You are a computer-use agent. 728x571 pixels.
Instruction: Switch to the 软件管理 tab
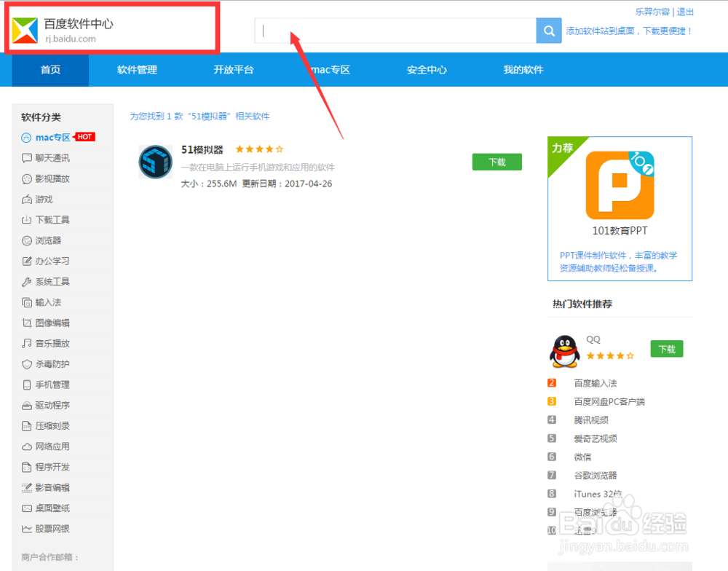(136, 69)
